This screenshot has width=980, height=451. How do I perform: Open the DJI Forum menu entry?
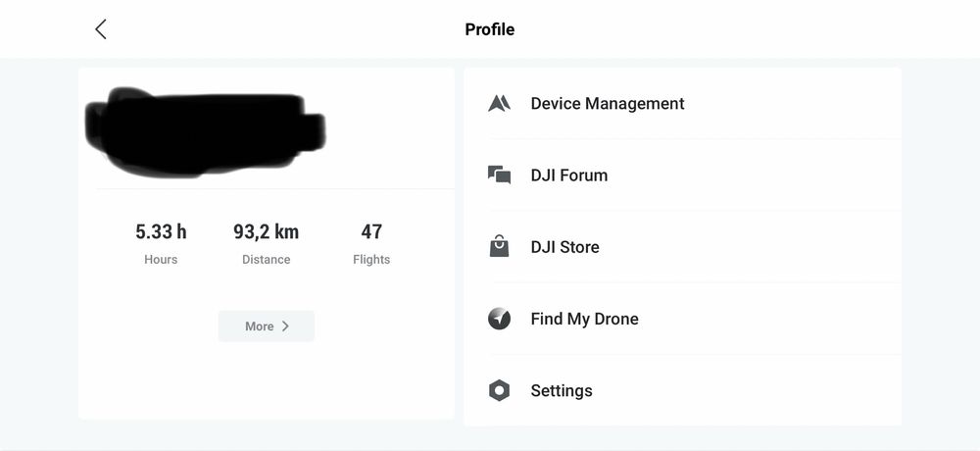pos(682,175)
